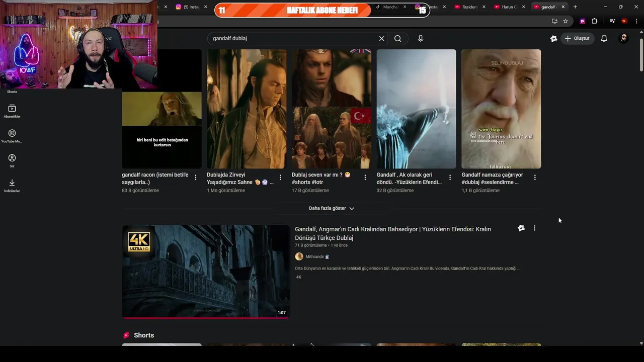Click the page vertical scrollbar
Screen dimensions: 644x362
(x=641, y=55)
